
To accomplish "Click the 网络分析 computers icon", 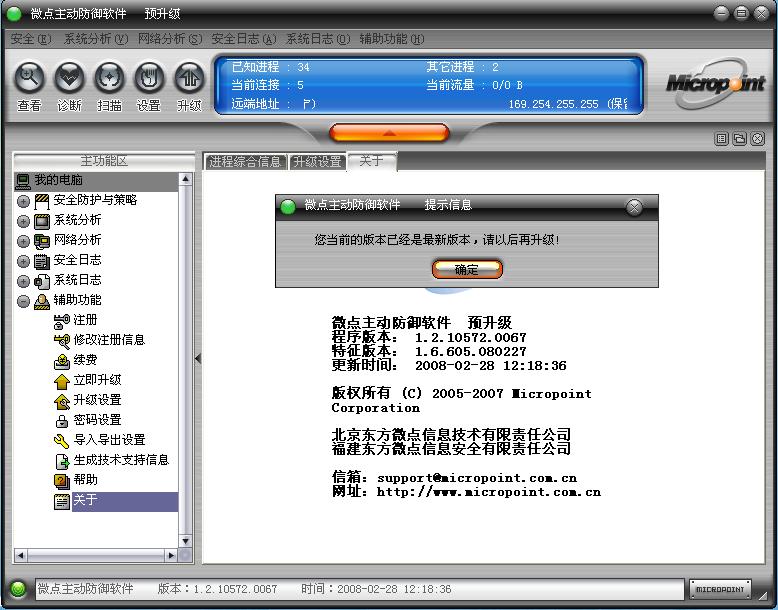I will (42, 241).
